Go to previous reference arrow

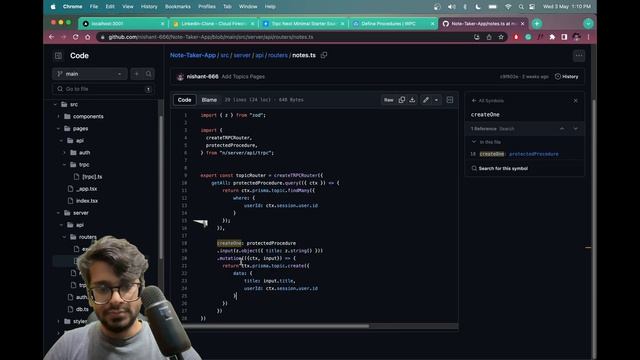pos(562,129)
